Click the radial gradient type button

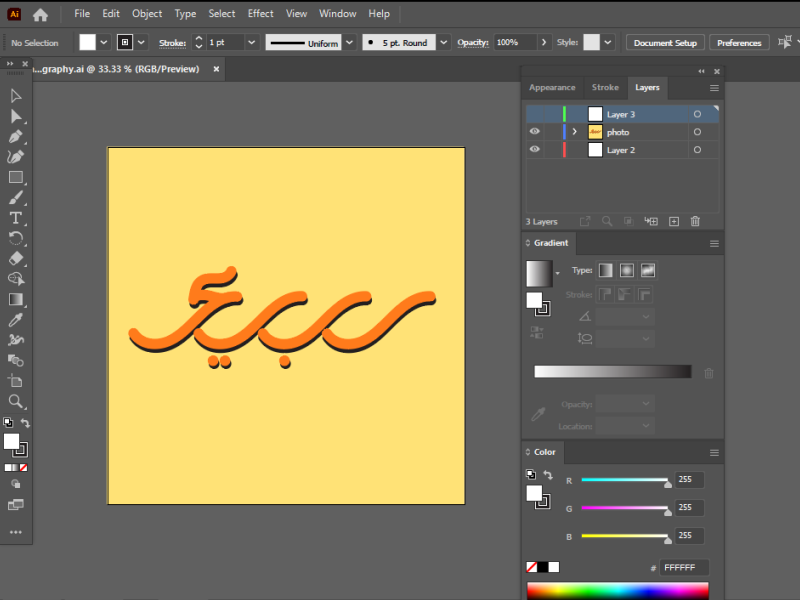(x=627, y=271)
